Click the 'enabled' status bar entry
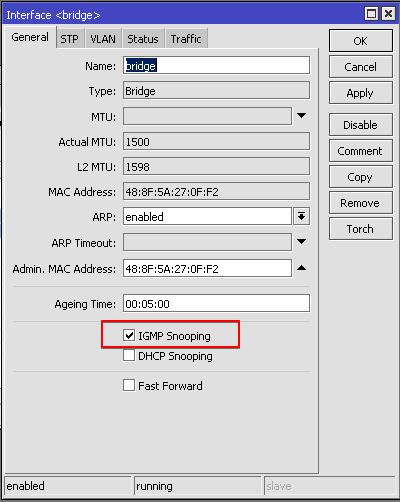The image size is (400, 502). click(x=68, y=486)
